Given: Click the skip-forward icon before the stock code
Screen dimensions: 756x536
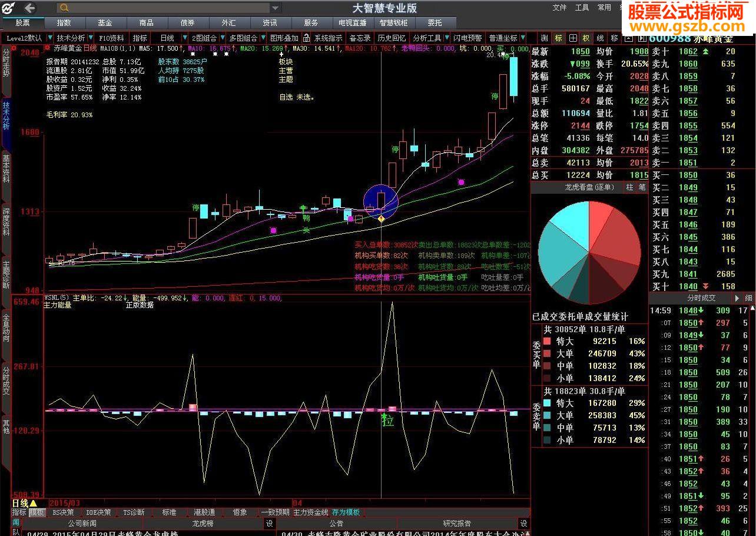Looking at the screenshot, I should click(x=641, y=38).
